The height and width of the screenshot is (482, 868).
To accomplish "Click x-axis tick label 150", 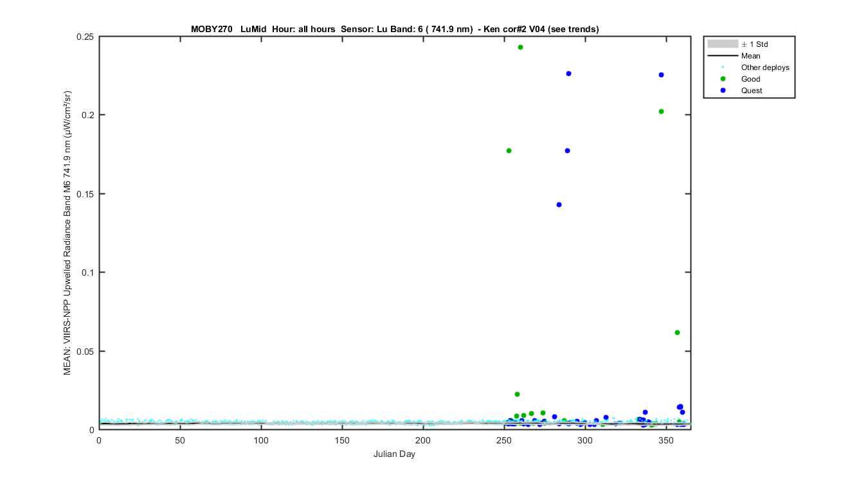I will coord(342,440).
